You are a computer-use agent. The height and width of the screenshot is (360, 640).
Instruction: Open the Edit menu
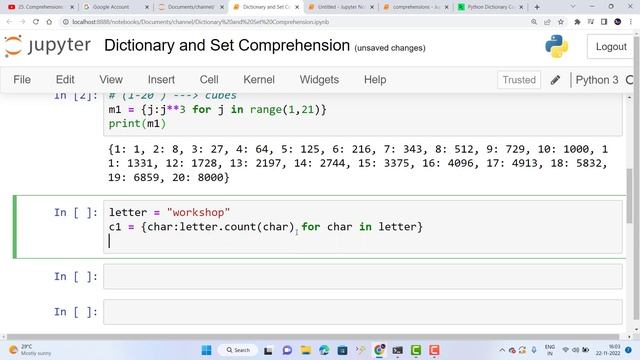coord(65,80)
